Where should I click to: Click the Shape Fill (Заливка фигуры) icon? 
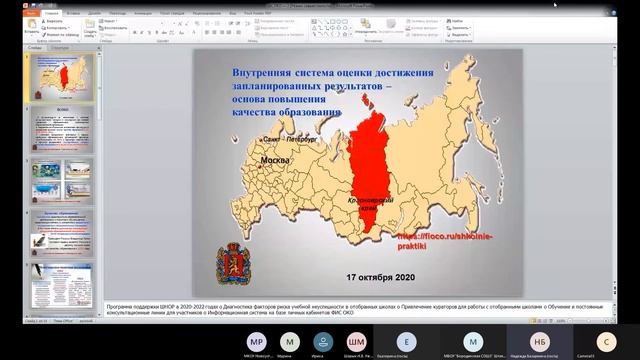tap(408, 21)
